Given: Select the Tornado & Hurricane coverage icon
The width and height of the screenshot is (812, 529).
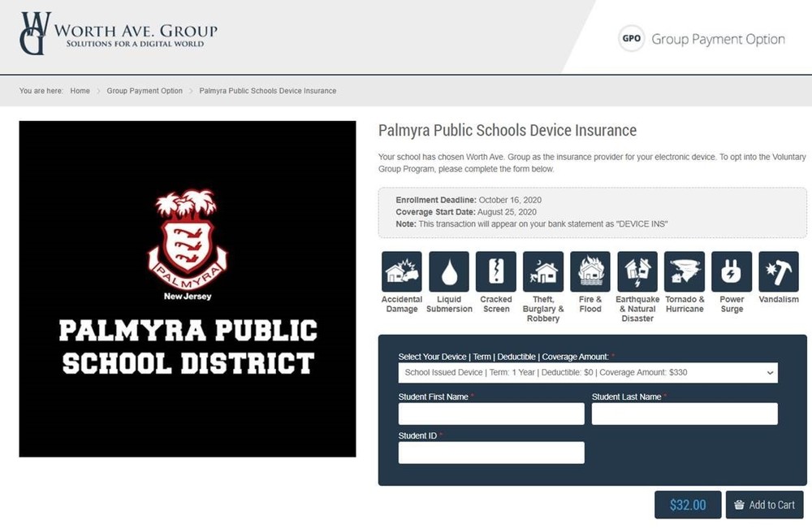Looking at the screenshot, I should coord(684,271).
